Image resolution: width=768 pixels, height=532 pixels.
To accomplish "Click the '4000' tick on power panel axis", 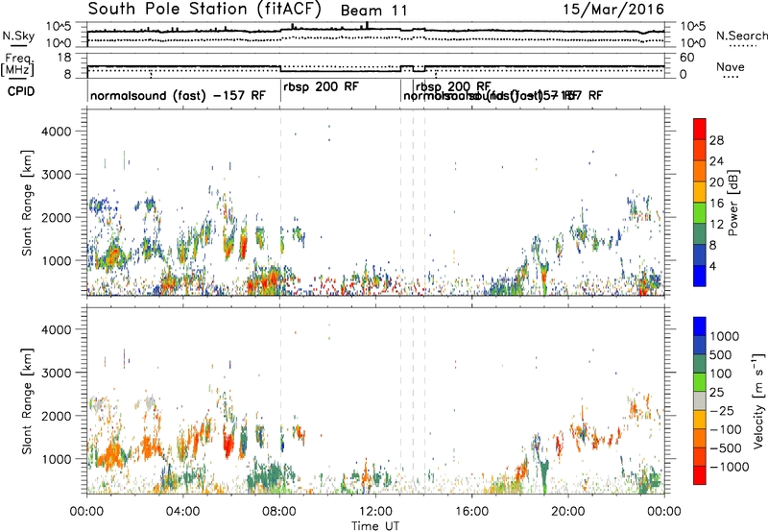I will click(x=56, y=132).
